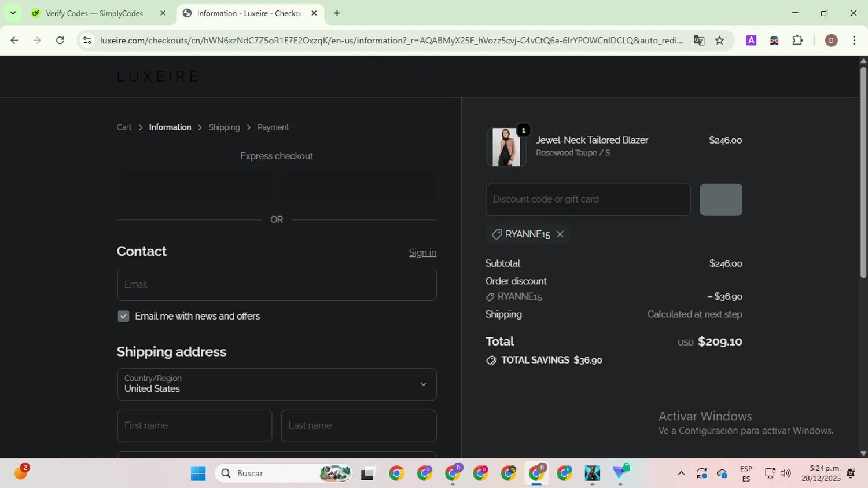Show hidden system tray icons

click(681, 474)
